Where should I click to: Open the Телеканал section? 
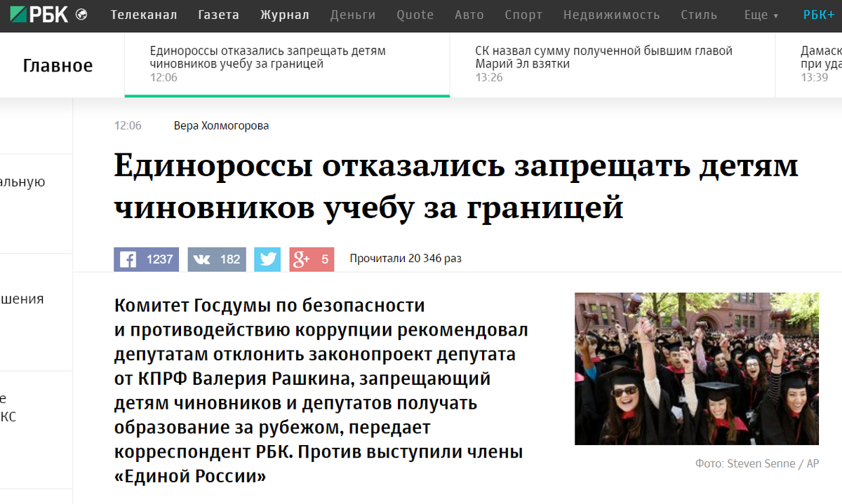pos(143,14)
